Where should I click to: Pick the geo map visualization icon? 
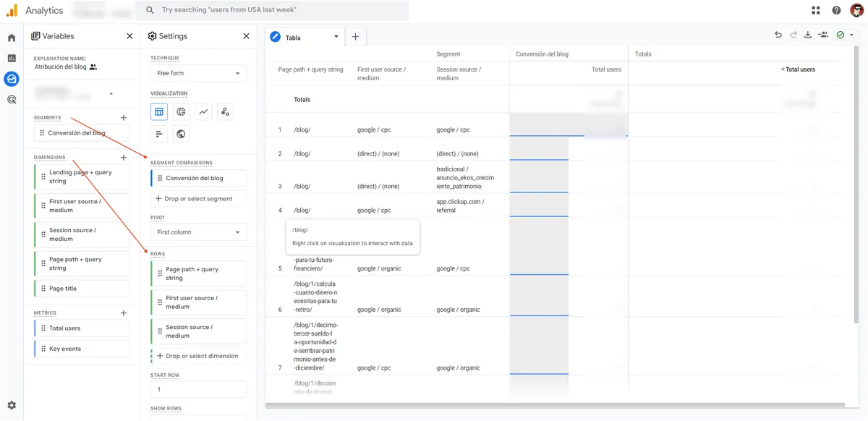[x=182, y=134]
